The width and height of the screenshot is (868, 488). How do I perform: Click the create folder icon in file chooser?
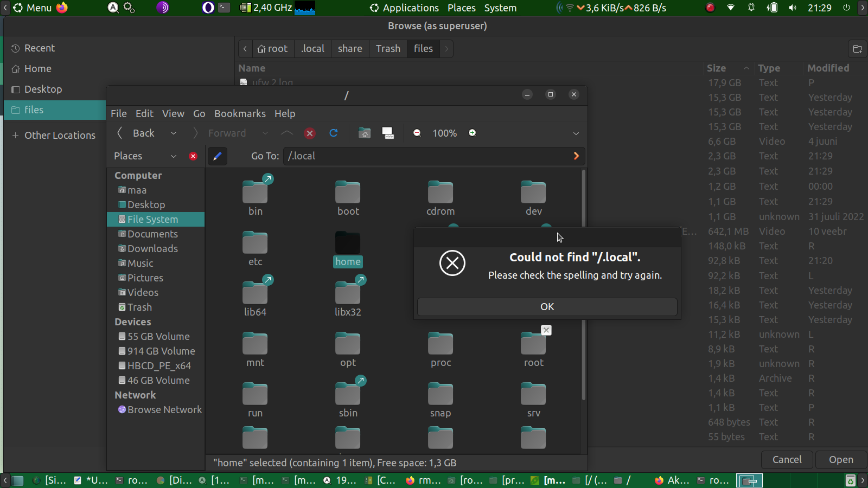point(858,49)
